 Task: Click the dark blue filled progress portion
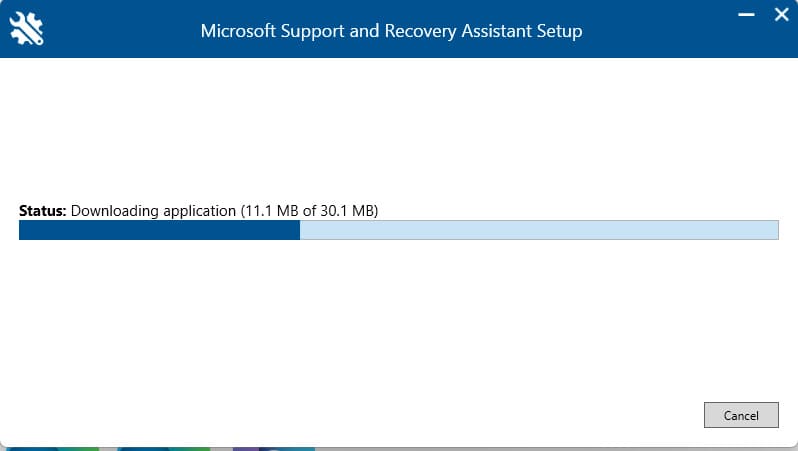click(x=160, y=231)
